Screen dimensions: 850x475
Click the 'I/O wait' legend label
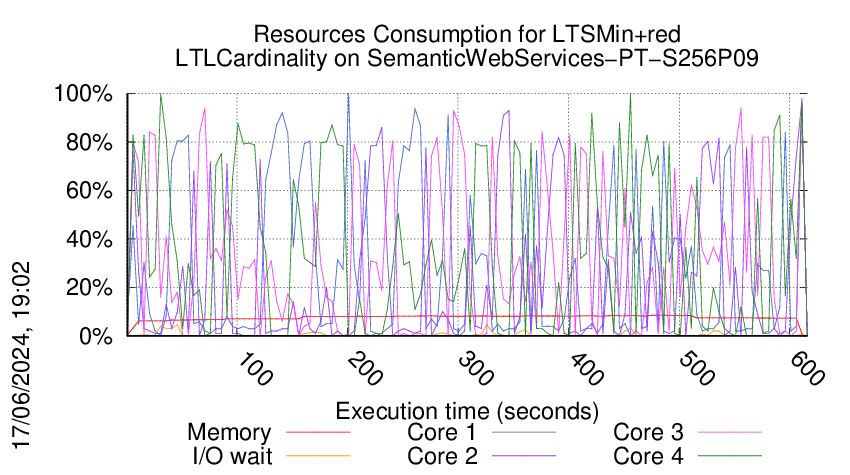point(232,456)
